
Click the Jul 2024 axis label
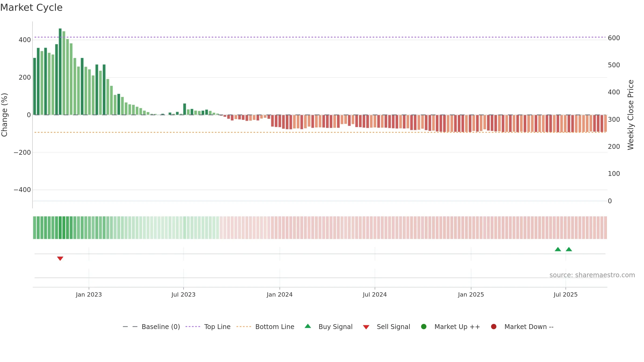(375, 294)
